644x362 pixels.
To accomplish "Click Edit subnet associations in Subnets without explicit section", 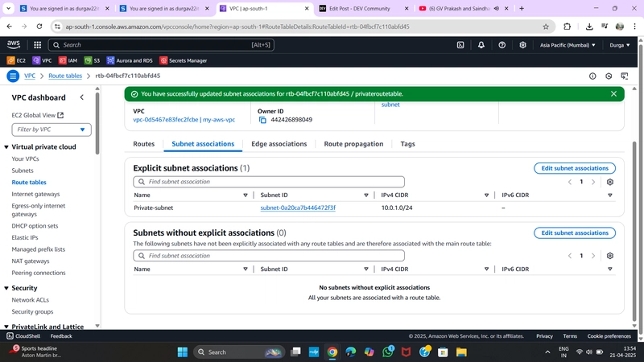I will (575, 232).
